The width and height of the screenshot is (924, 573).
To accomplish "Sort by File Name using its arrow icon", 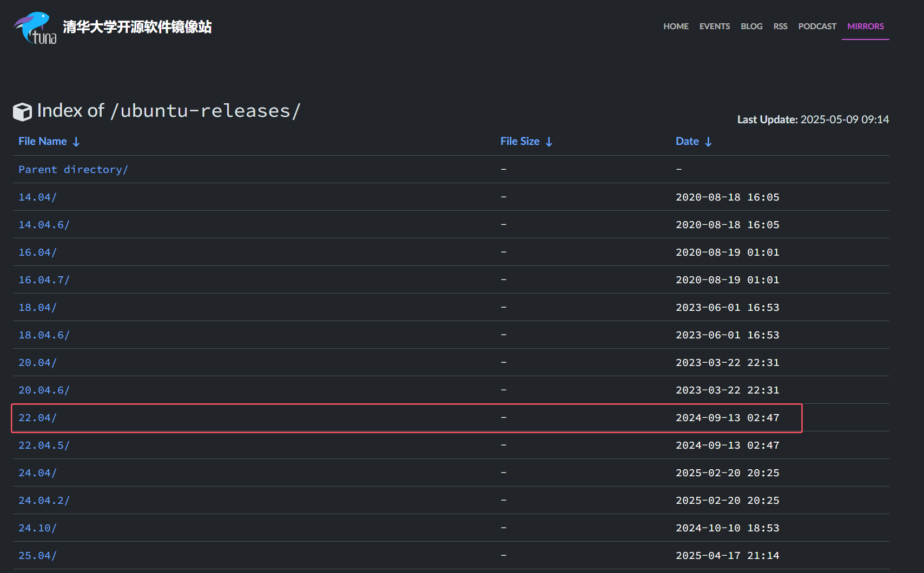I will 77,141.
